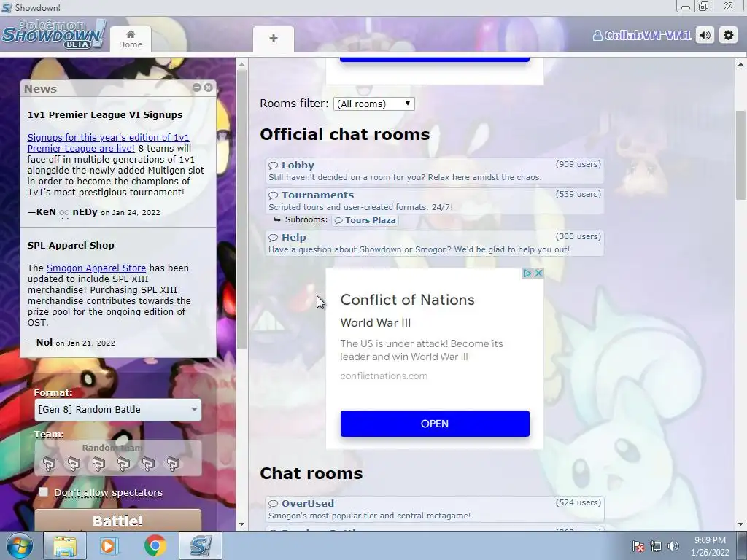Join the Lobby chat room
The height and width of the screenshot is (560, 747).
[x=435, y=171]
